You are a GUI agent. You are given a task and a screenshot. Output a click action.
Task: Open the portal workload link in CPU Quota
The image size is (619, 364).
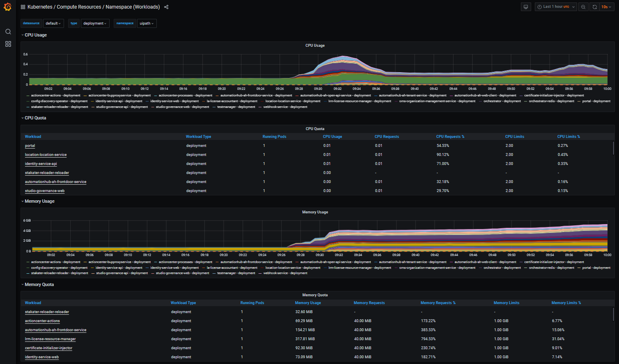(x=30, y=146)
